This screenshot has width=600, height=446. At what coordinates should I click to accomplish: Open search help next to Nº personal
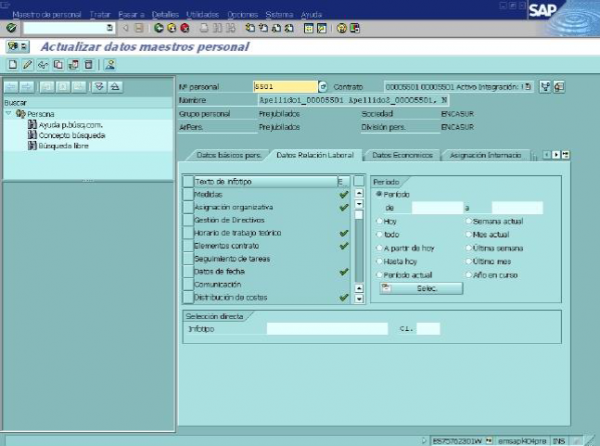point(323,87)
